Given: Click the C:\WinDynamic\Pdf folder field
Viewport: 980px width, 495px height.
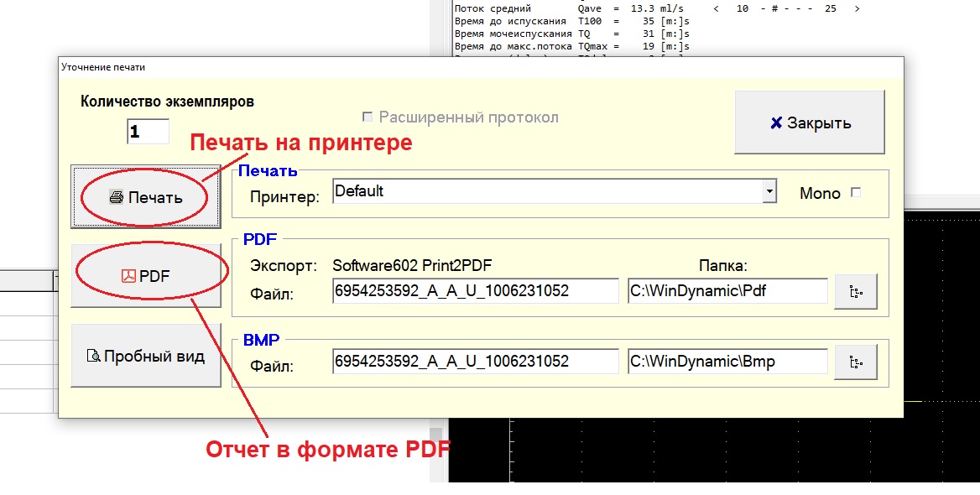Looking at the screenshot, I should tap(727, 291).
